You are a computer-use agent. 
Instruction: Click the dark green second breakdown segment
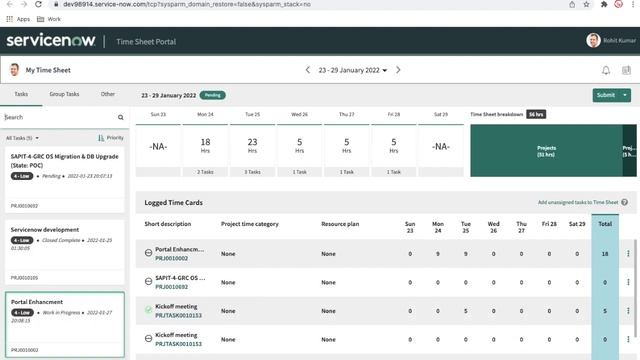pyautogui.click(x=629, y=151)
